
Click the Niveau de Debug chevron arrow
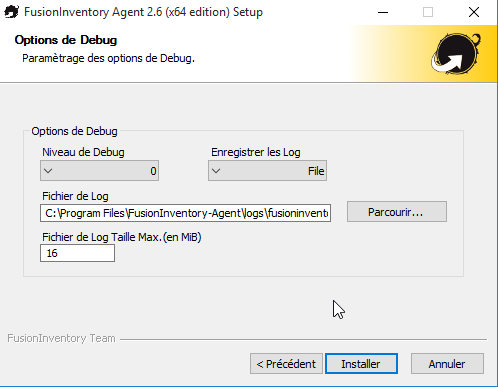(x=48, y=171)
